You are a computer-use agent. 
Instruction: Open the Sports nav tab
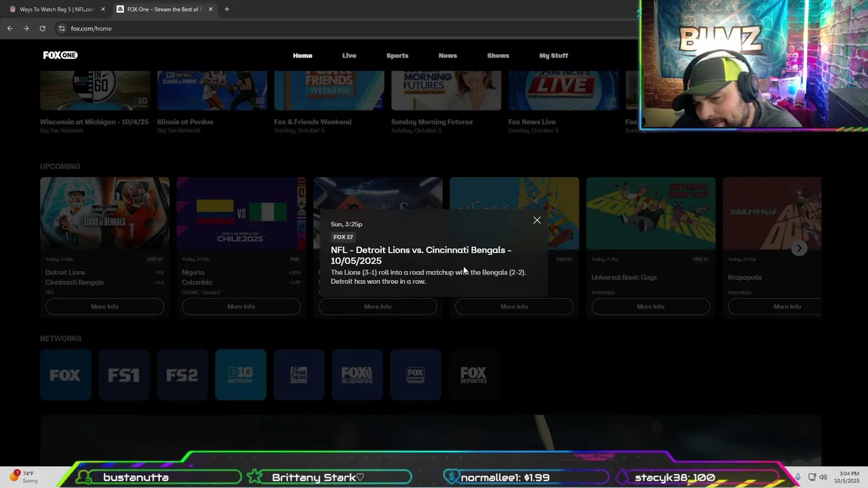(397, 56)
